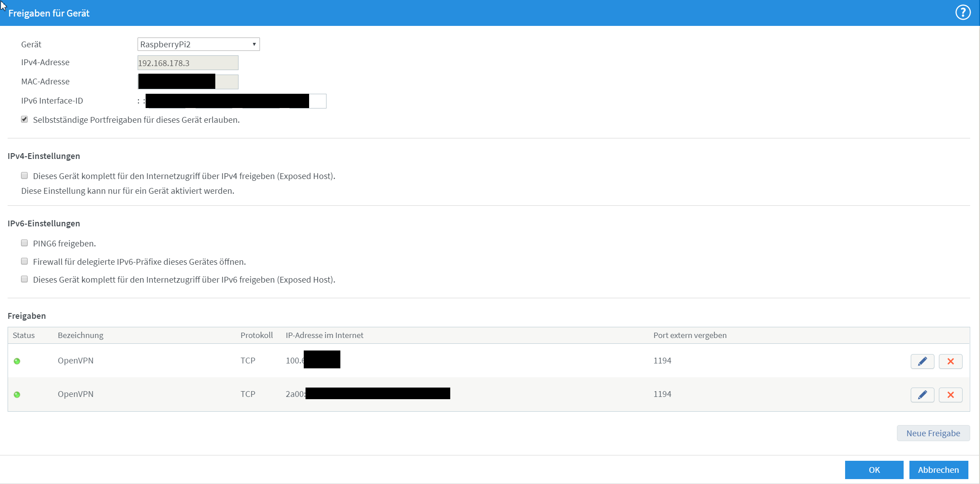The width and height of the screenshot is (980, 484).
Task: Click the IPv4-Adresse field
Action: point(188,63)
